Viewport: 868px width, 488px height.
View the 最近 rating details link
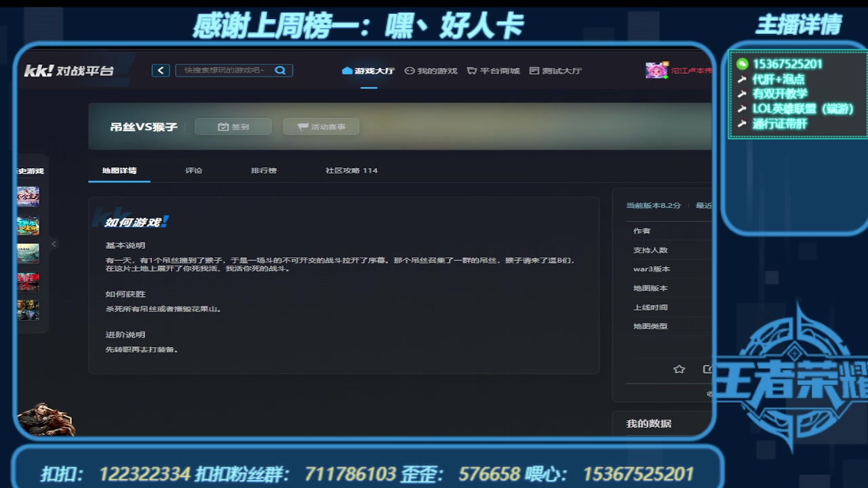(704, 205)
